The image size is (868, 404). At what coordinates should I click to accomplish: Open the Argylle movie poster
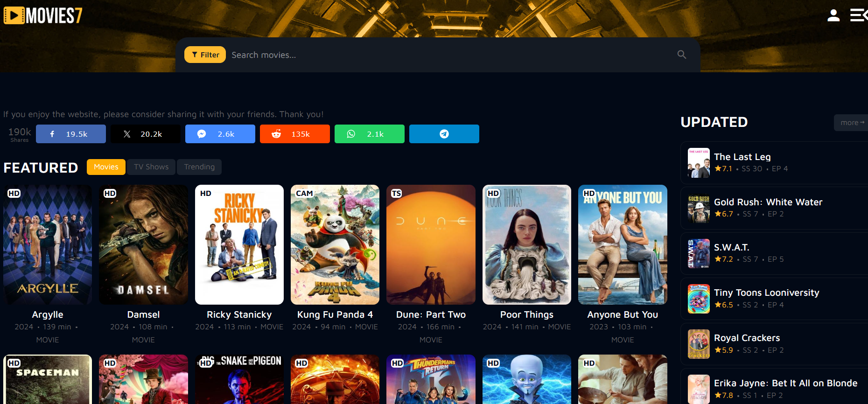pyautogui.click(x=48, y=244)
